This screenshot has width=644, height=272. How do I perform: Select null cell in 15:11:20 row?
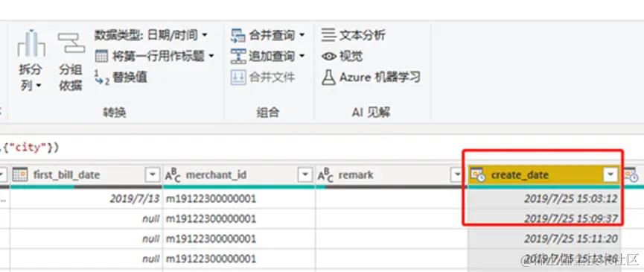pyautogui.click(x=86, y=238)
